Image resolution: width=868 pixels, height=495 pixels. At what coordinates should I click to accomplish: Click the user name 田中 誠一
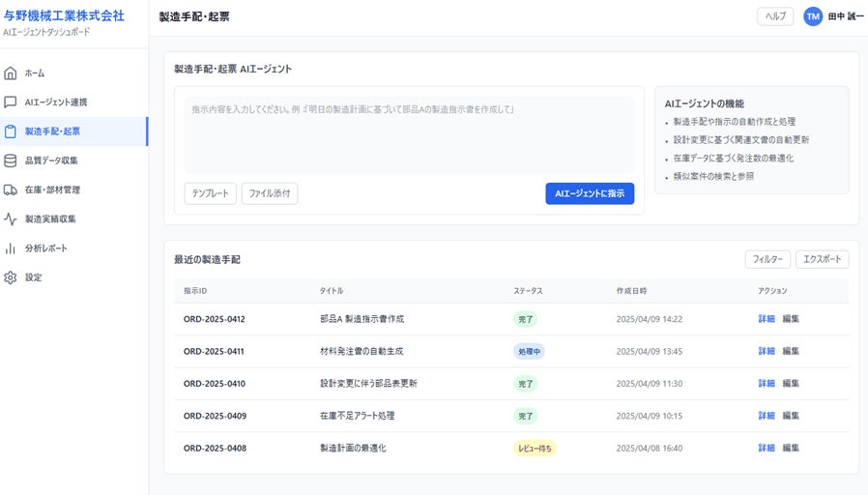846,16
